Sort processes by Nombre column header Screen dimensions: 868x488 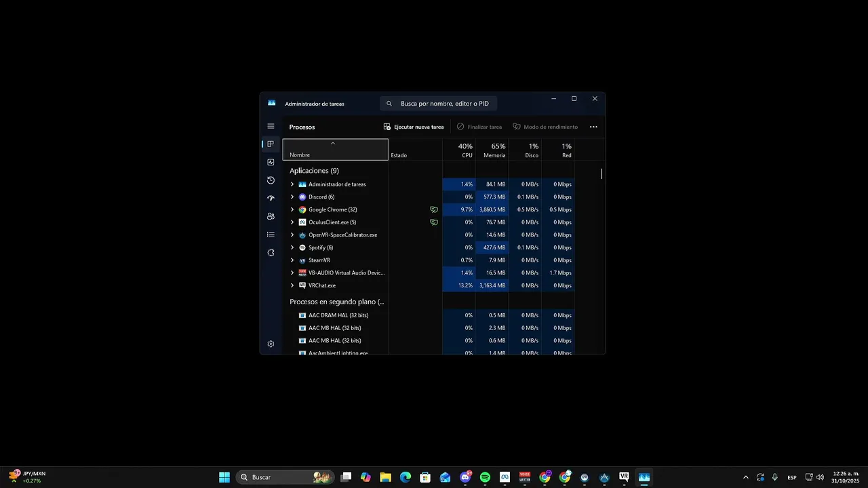(335, 150)
